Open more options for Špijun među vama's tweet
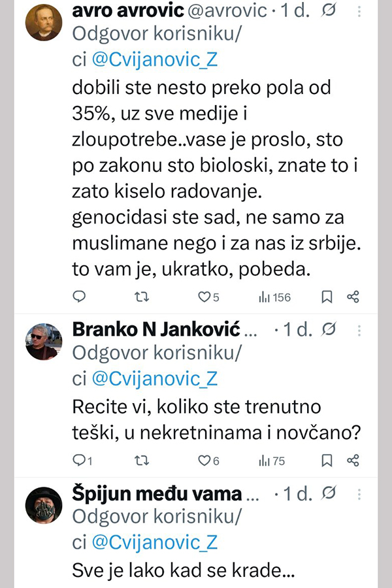 (358, 493)
